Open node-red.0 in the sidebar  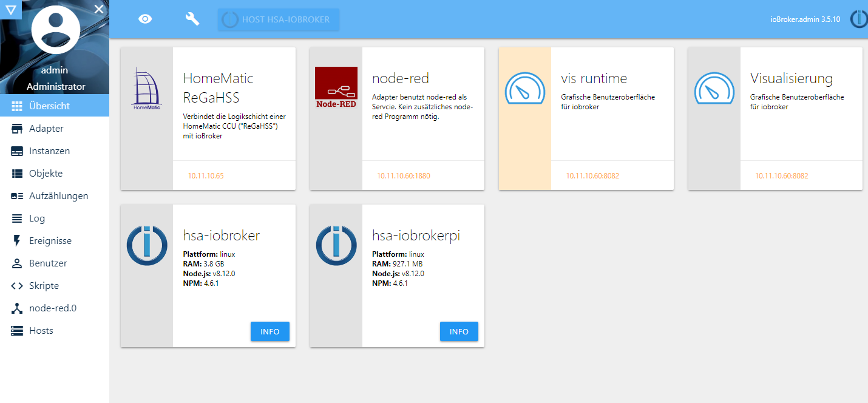(55, 308)
